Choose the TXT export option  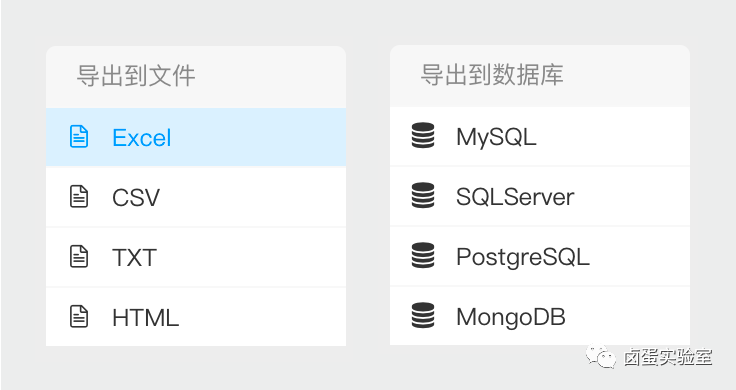coord(196,257)
